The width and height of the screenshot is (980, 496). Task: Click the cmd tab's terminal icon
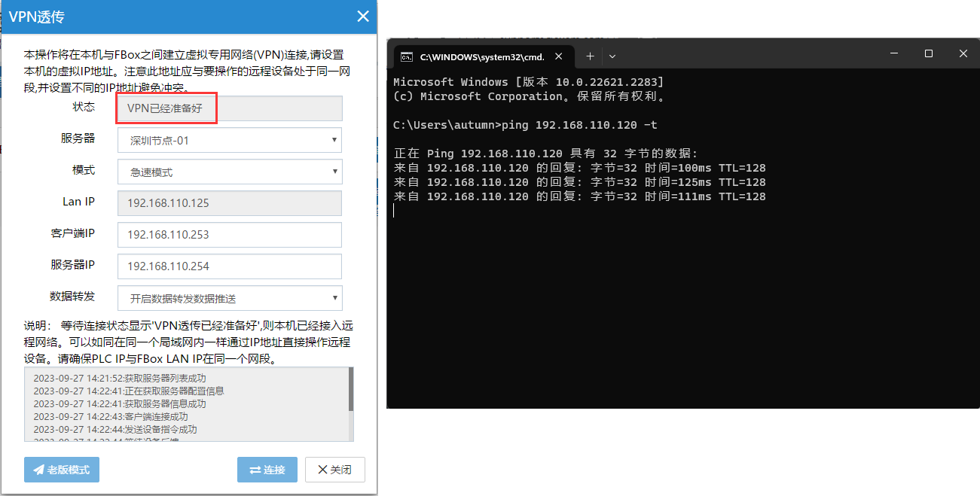pyautogui.click(x=406, y=56)
